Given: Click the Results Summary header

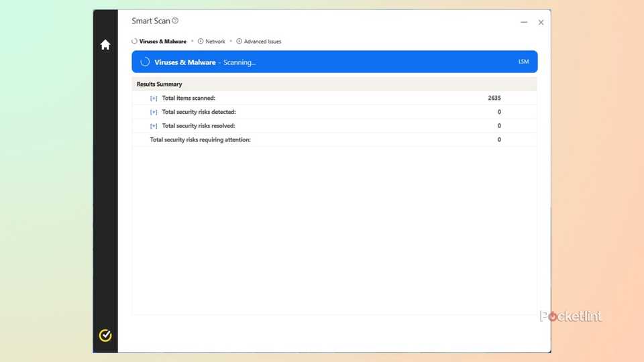Looking at the screenshot, I should [x=160, y=84].
